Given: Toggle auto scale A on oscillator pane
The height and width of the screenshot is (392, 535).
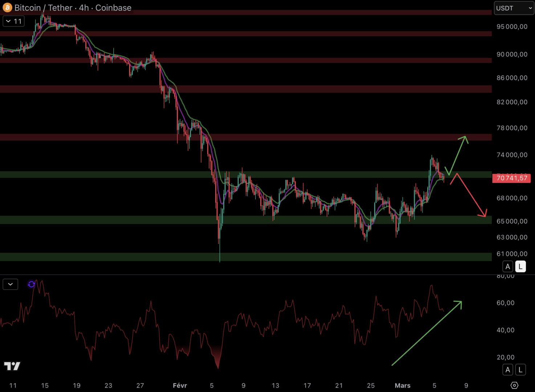Looking at the screenshot, I should (508, 370).
